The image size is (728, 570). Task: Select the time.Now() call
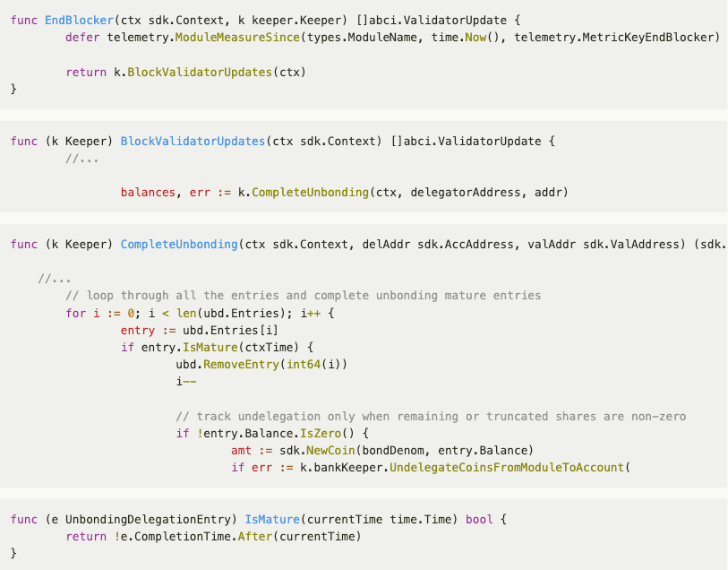[469, 38]
